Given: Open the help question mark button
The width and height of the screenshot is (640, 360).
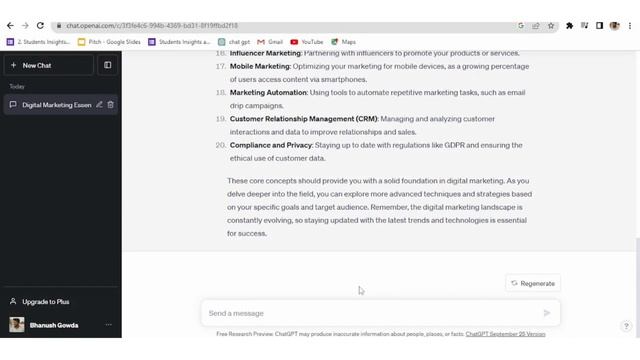Looking at the screenshot, I should click(x=626, y=326).
